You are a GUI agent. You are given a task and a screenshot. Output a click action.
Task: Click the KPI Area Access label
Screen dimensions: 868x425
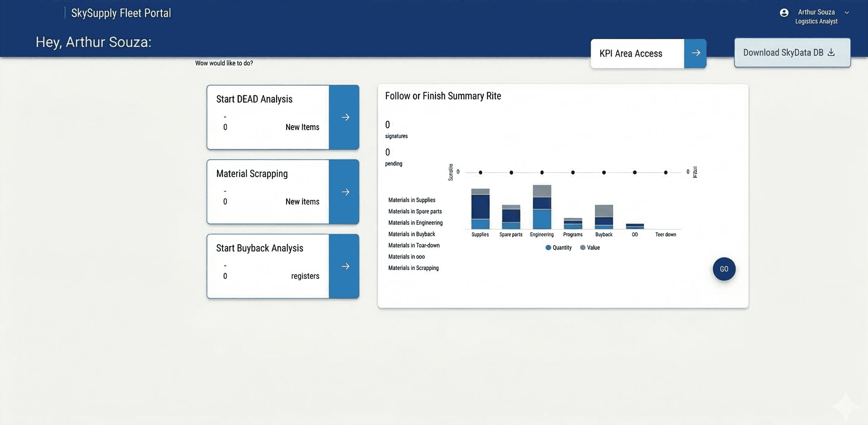(630, 54)
